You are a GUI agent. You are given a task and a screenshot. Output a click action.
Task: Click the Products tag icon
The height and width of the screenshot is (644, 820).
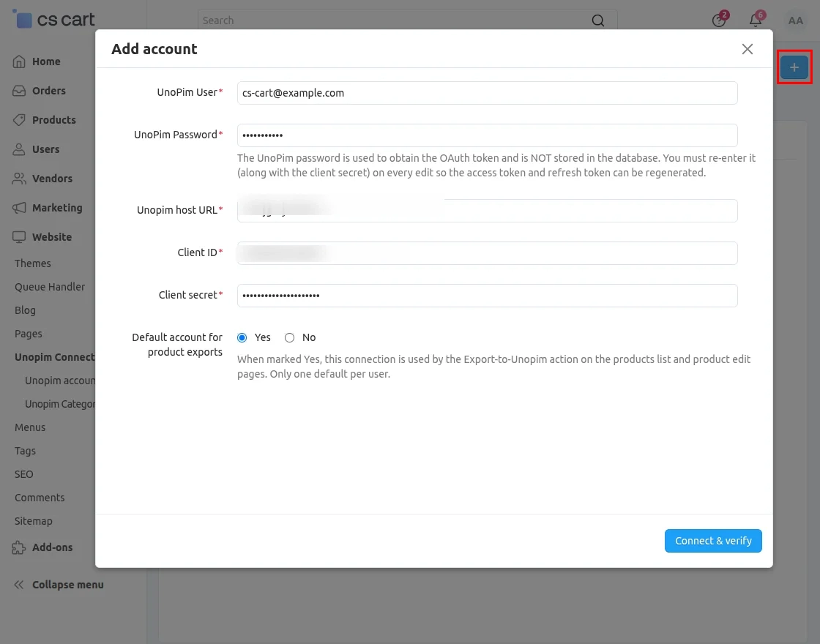pyautogui.click(x=19, y=120)
